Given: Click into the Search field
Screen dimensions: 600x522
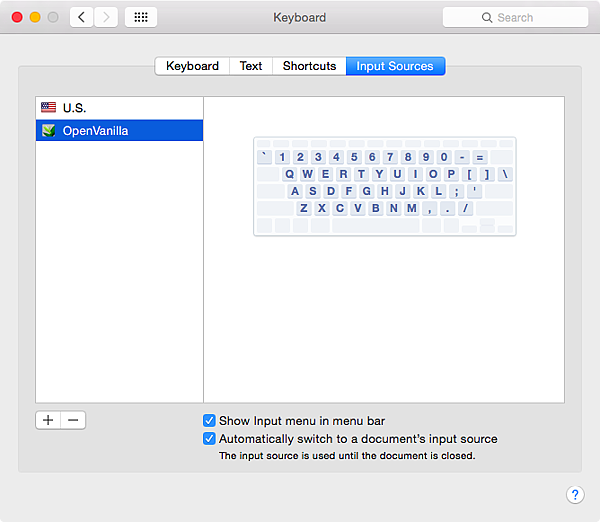Looking at the screenshot, I should click(x=515, y=17).
